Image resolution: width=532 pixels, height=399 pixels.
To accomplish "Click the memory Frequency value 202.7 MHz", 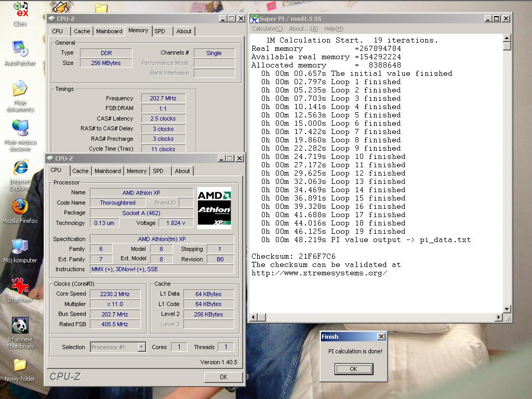I will coord(163,98).
